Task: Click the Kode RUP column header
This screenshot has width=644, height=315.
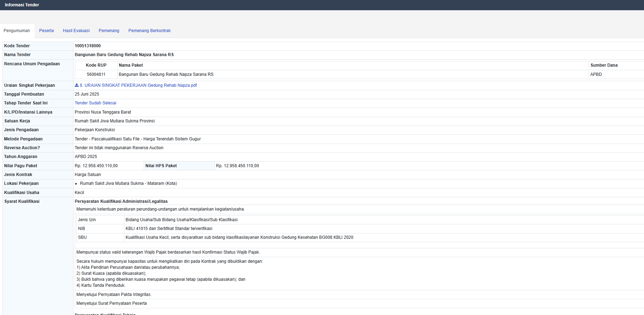Action: [x=96, y=65]
